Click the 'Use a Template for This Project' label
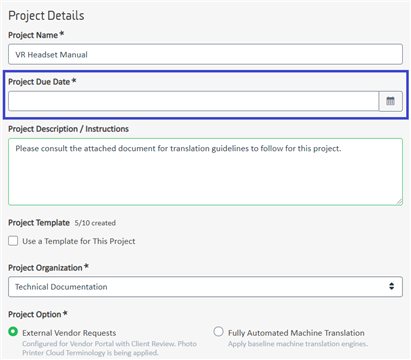The height and width of the screenshot is (360, 411). [x=79, y=241]
